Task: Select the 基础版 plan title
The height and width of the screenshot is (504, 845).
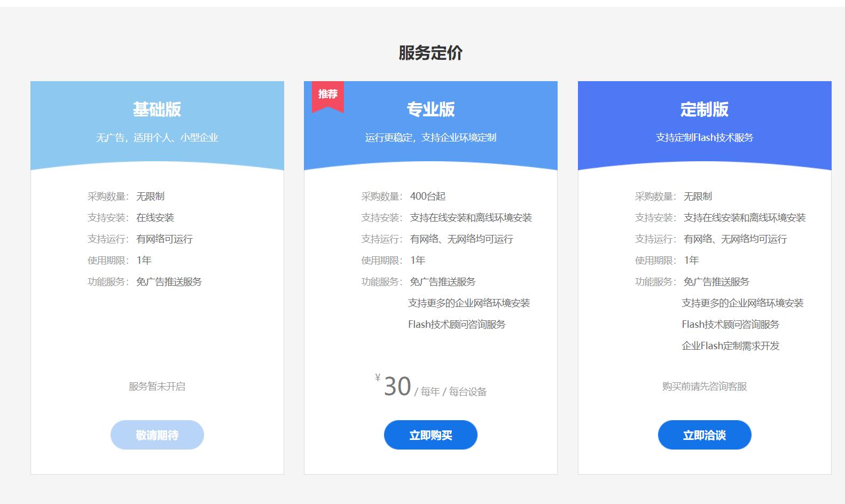Action: (x=157, y=109)
